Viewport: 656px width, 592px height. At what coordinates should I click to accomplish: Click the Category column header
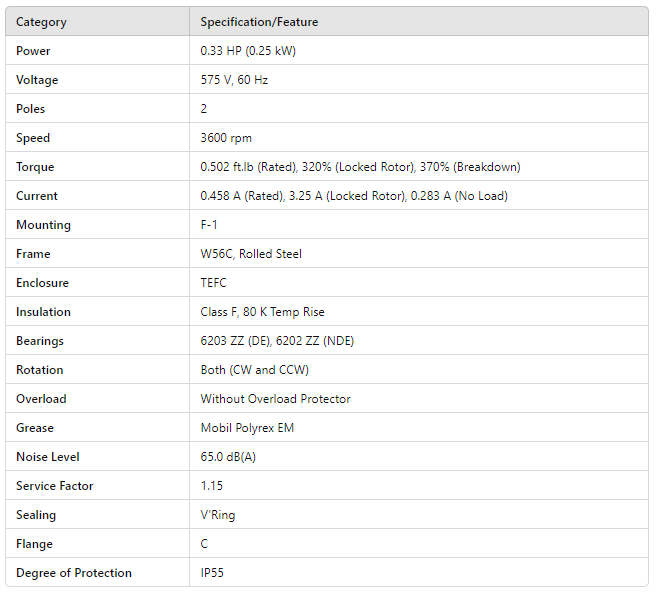tap(42, 22)
